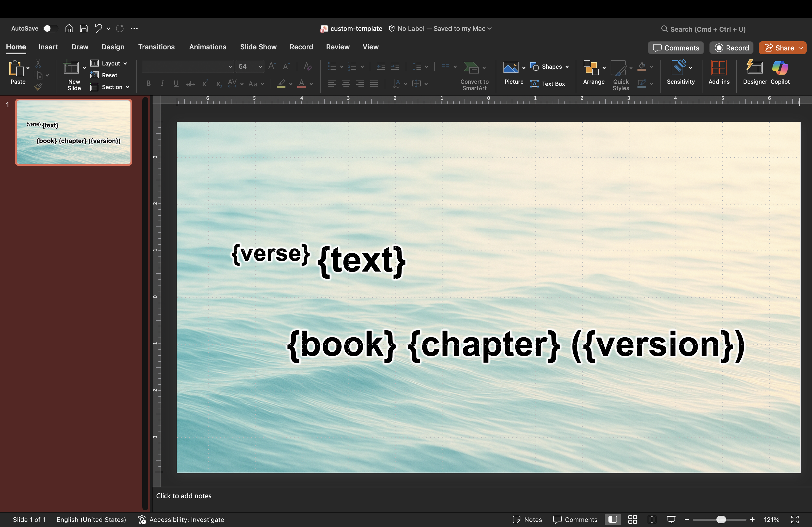Viewport: 812px width, 527px height.
Task: Switch to the Insert tab
Action: [x=48, y=47]
